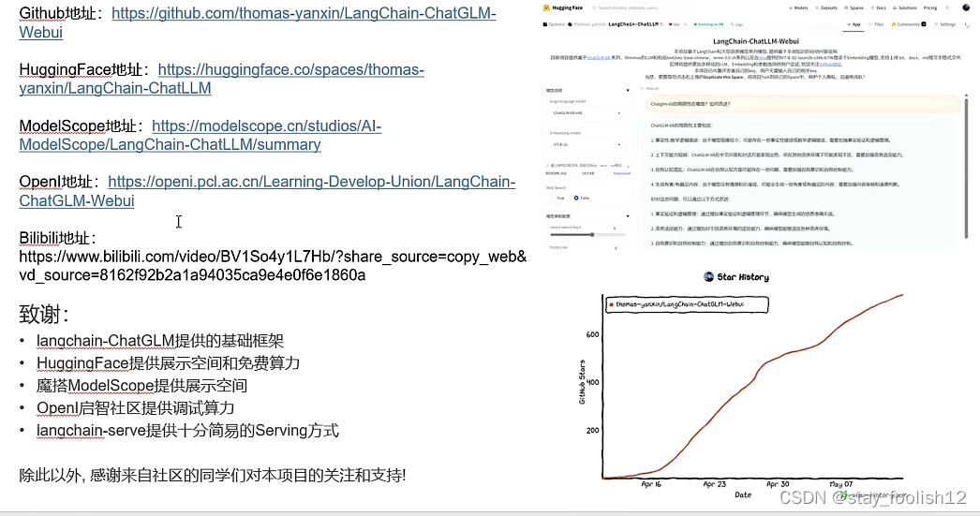The height and width of the screenshot is (516, 980).
Task: Click the user avatar on Hugging Face
Action: (966, 7)
